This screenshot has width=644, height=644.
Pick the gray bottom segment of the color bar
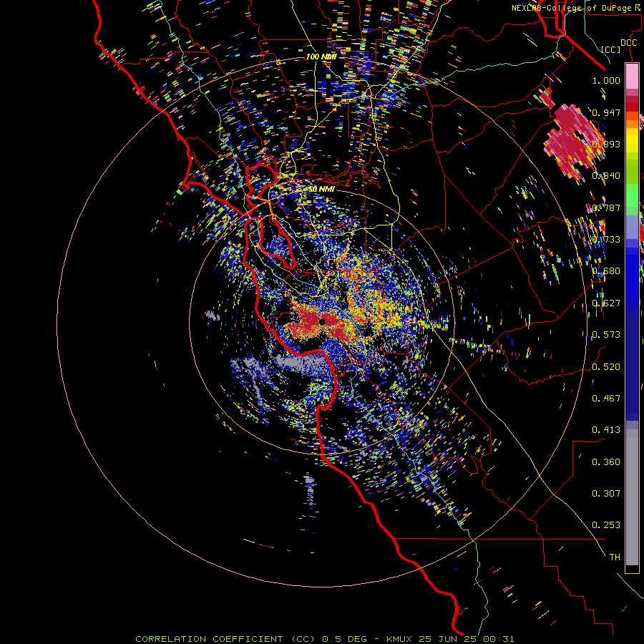(632, 497)
